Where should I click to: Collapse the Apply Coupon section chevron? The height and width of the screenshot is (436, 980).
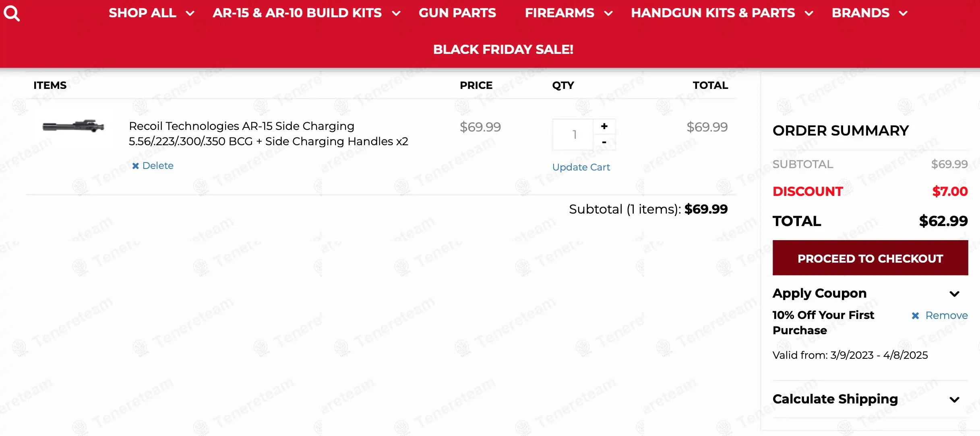tap(954, 294)
